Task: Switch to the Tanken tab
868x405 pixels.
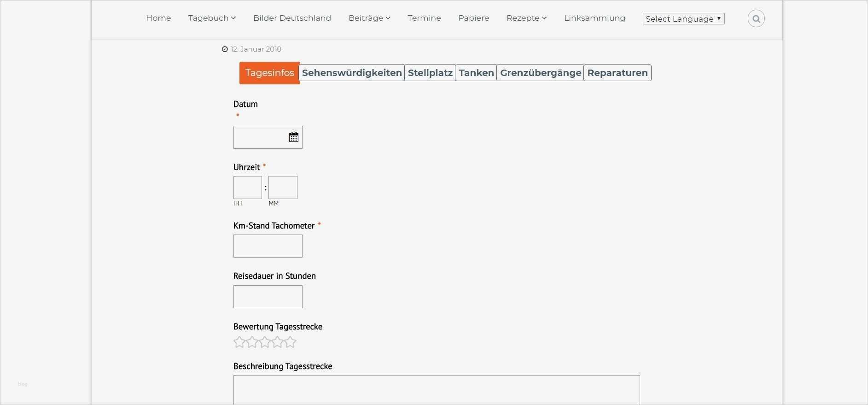Action: [476, 73]
